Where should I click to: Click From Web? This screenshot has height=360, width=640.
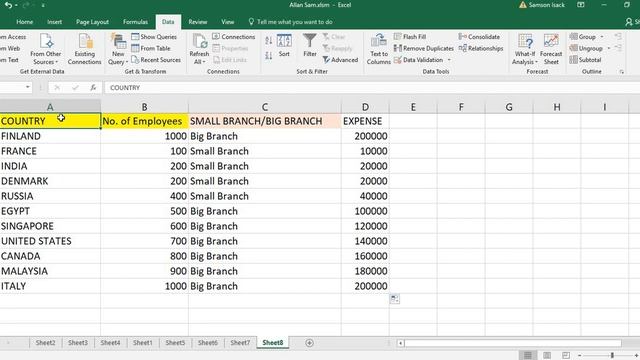click(x=11, y=48)
